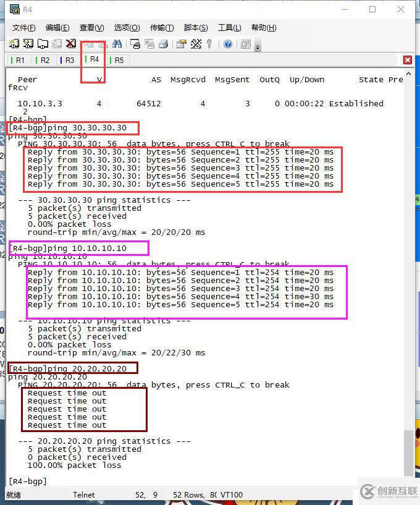Click the Find binoculars icon
The image size is (420, 505).
[117, 44]
